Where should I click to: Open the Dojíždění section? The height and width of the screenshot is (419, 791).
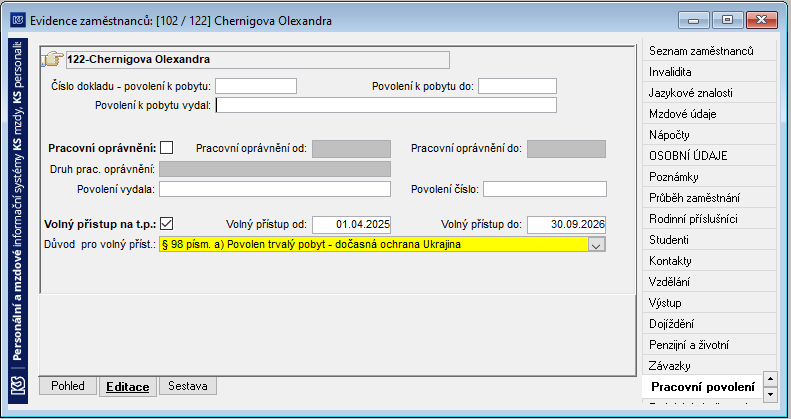point(709,324)
